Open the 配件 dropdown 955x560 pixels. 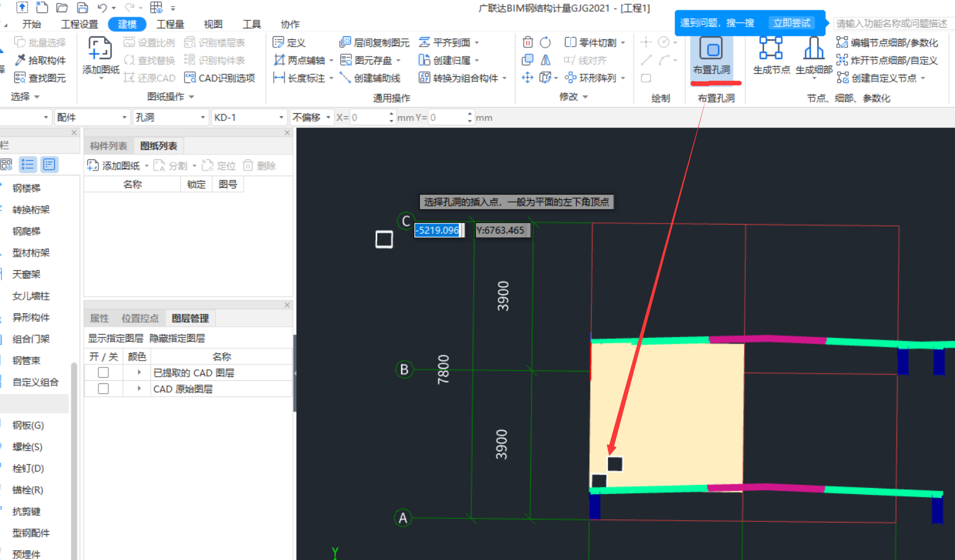pos(92,118)
